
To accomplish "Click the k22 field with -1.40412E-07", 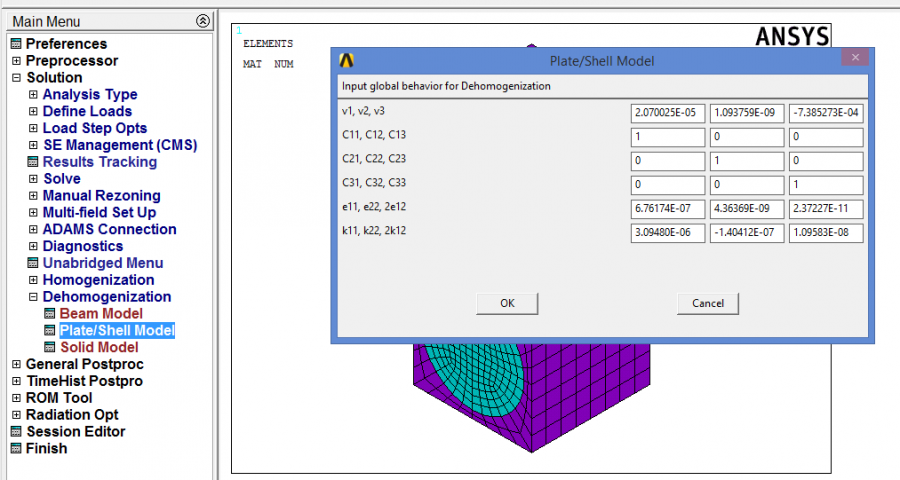I will point(747,233).
